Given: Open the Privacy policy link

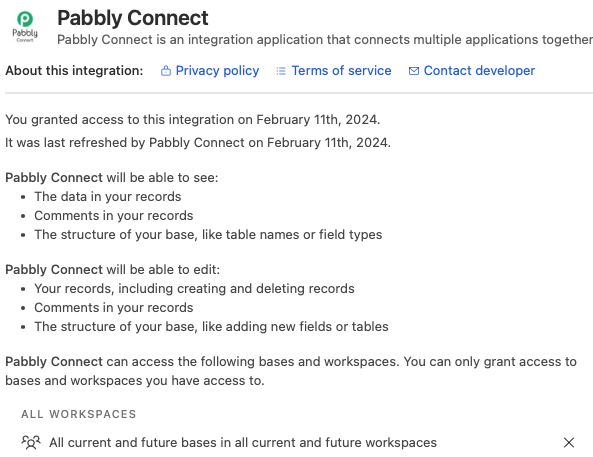Looking at the screenshot, I should (x=217, y=71).
